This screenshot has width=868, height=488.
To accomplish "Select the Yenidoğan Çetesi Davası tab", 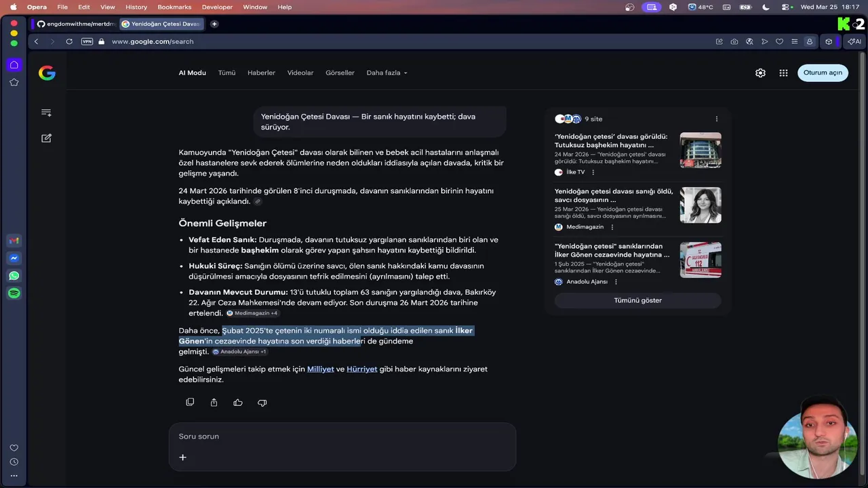I will click(x=161, y=24).
